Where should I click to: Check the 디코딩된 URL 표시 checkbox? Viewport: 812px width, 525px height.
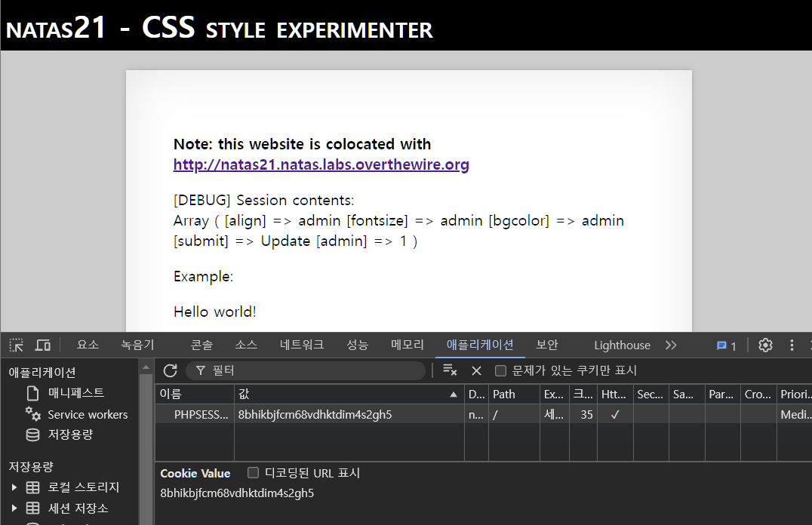tap(253, 473)
